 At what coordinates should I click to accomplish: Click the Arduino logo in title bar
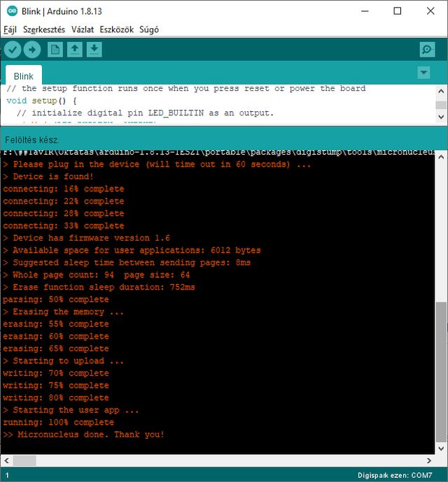click(x=12, y=11)
